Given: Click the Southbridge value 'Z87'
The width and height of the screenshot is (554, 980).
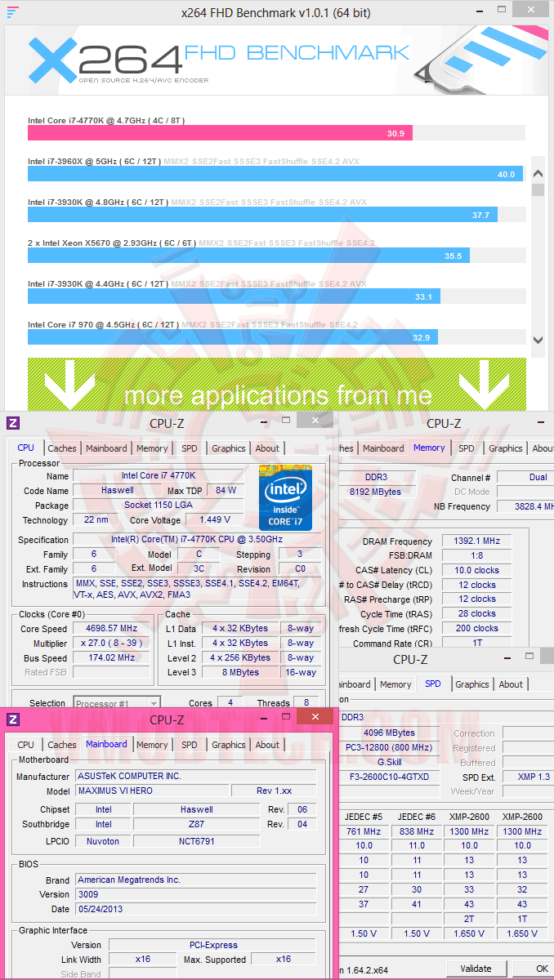Looking at the screenshot, I should coord(196,825).
